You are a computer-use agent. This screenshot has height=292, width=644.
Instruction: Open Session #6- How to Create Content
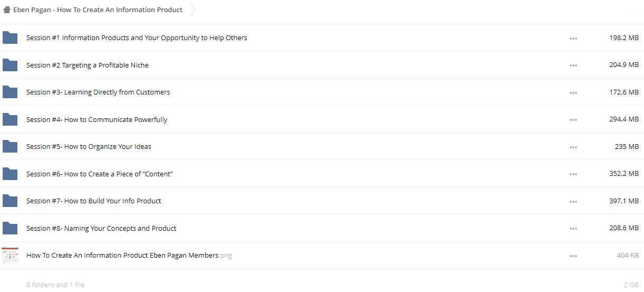point(100,174)
